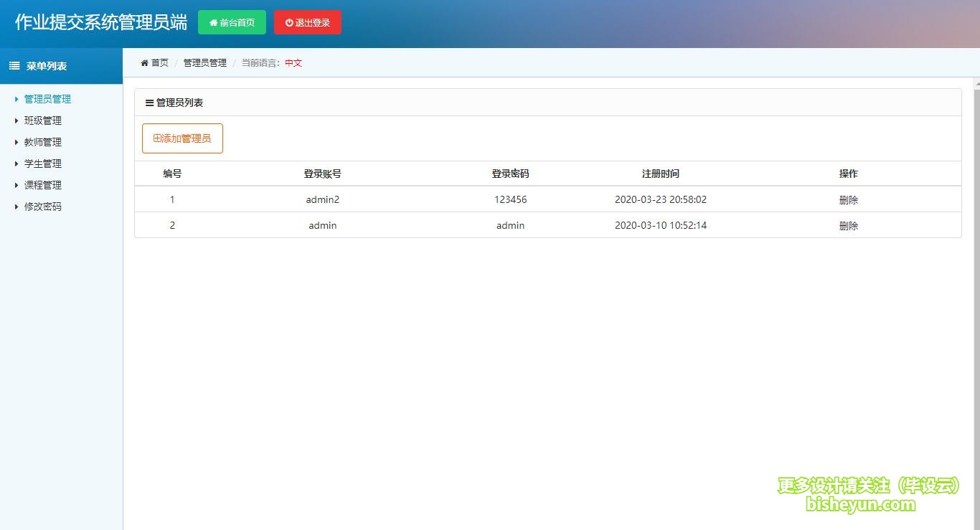The image size is (980, 530).
Task: Open 班级管理 in the sidebar menu
Action: click(43, 120)
